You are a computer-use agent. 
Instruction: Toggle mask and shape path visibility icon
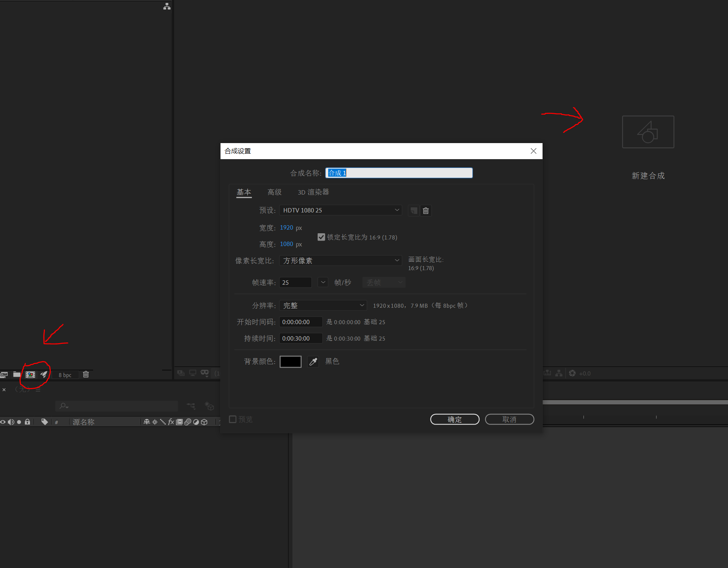205,373
